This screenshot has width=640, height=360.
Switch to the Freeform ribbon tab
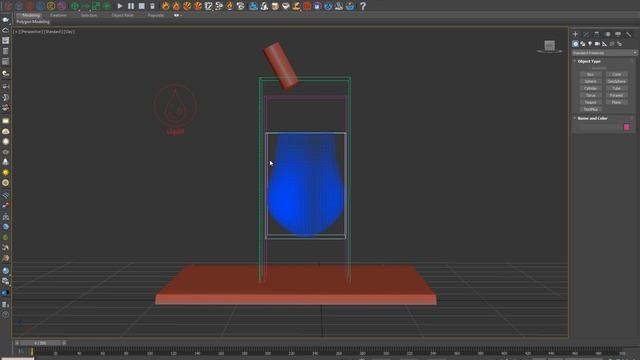pos(58,15)
